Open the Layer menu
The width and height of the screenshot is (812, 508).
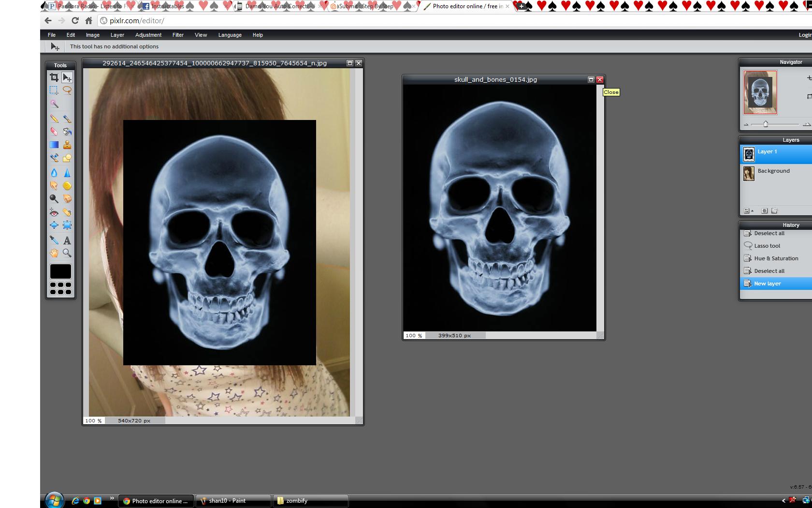(x=117, y=35)
